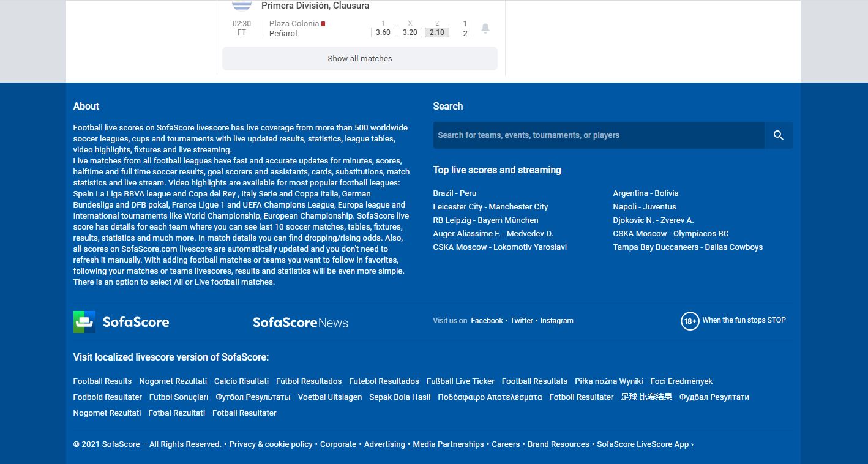Open the Brand Resources link

click(558, 444)
